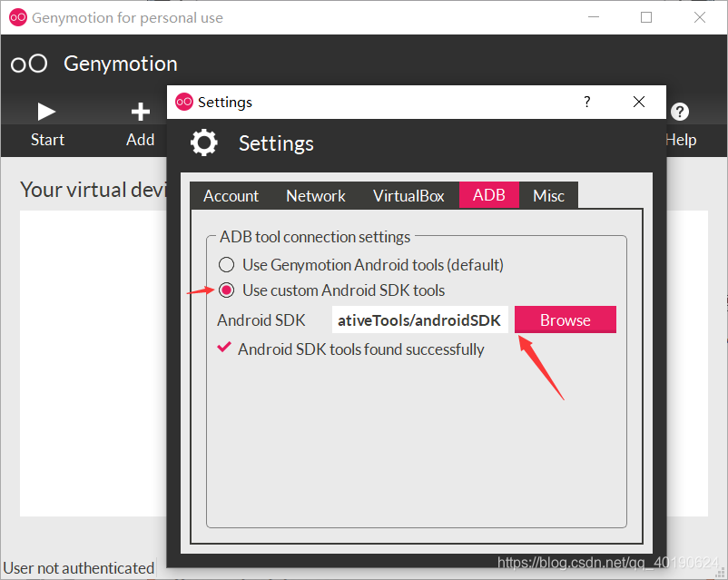Click 'User not authenticated' status text

point(78,568)
